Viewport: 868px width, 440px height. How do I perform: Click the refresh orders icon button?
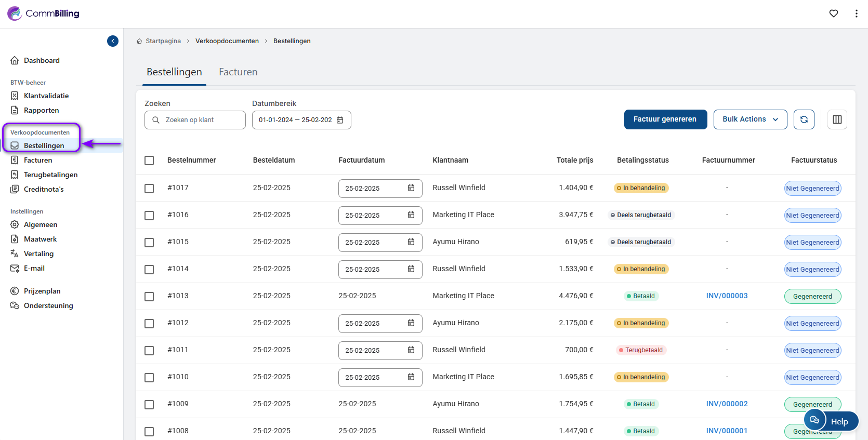[804, 119]
